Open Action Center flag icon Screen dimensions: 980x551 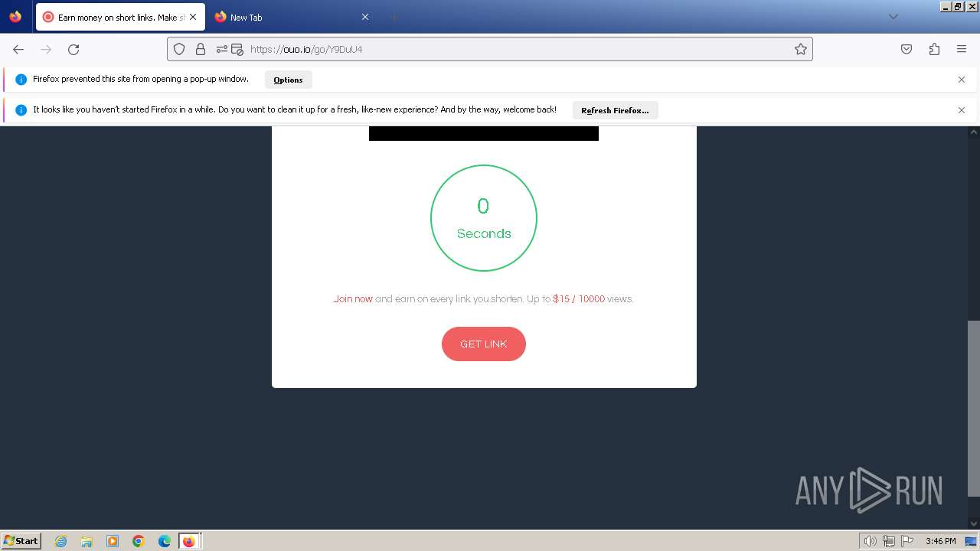click(907, 541)
